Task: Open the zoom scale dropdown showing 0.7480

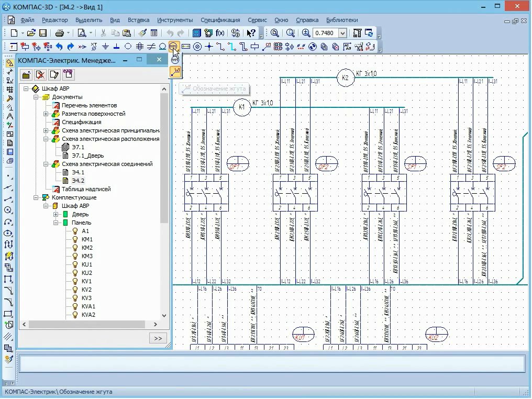Action: pyautogui.click(x=342, y=33)
